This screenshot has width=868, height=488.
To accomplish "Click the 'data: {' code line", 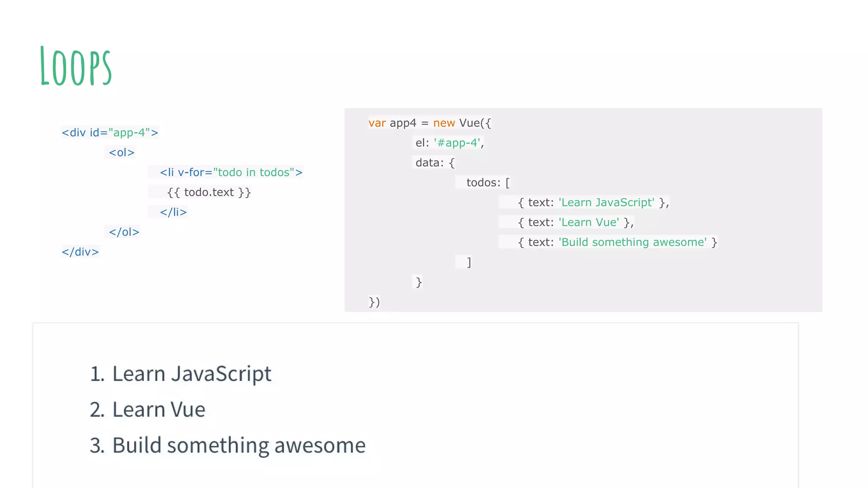I will click(435, 163).
